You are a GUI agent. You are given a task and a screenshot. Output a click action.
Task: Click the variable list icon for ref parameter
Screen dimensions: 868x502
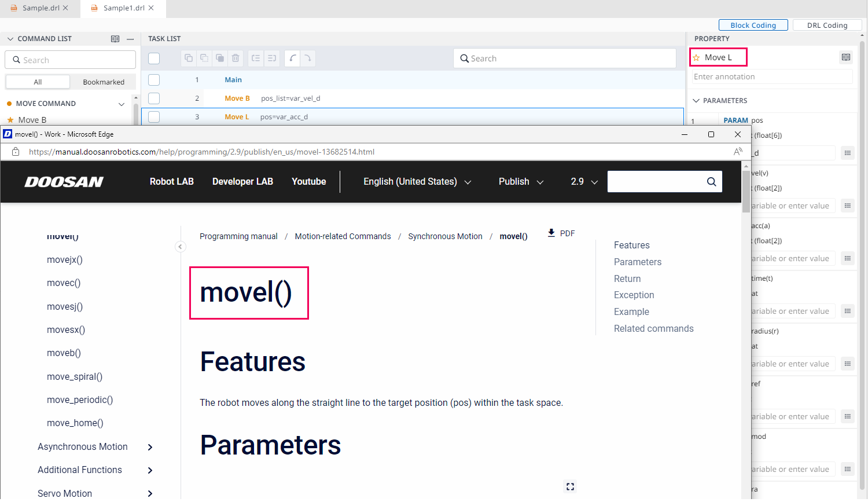(x=848, y=416)
